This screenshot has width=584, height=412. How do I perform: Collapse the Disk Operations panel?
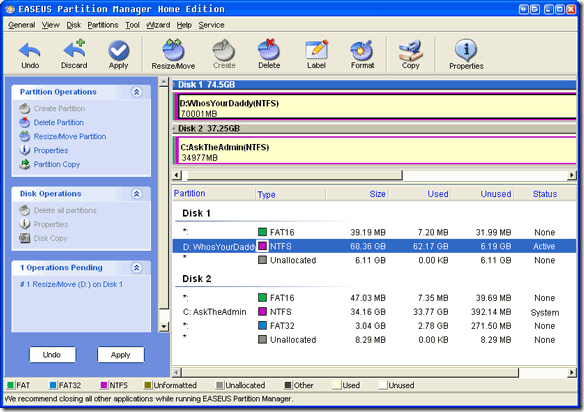137,194
